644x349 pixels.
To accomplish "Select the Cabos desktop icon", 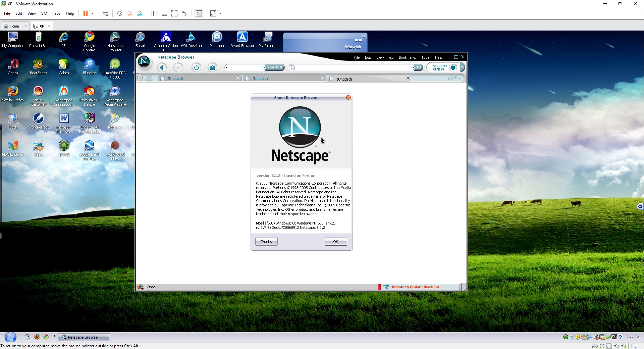I will 64,67.
